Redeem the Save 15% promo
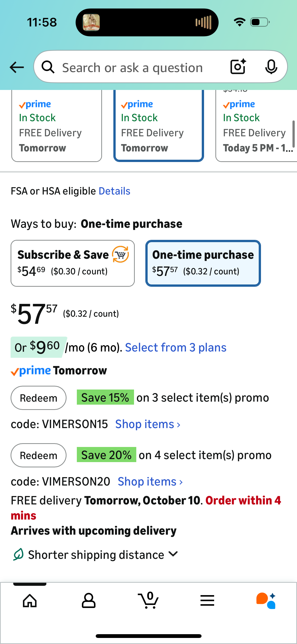The width and height of the screenshot is (297, 644). pyautogui.click(x=39, y=398)
